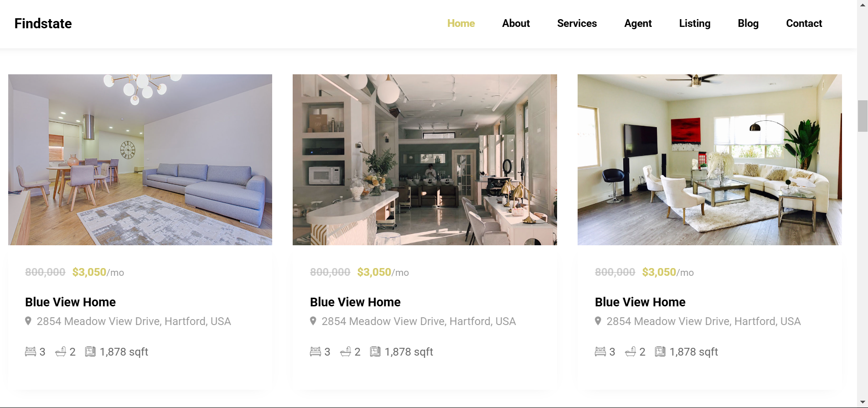Open the Agent navigation link
This screenshot has width=868, height=408.
(x=638, y=23)
